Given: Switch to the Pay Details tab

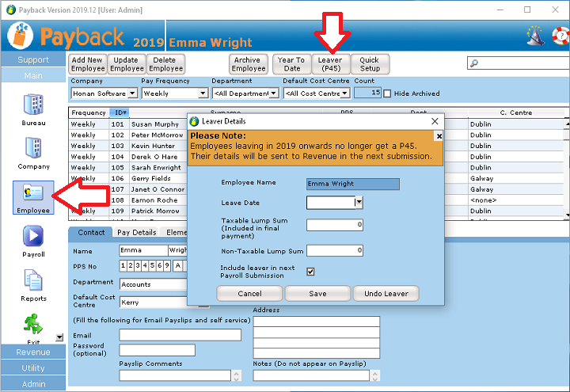Looking at the screenshot, I should [x=136, y=233].
